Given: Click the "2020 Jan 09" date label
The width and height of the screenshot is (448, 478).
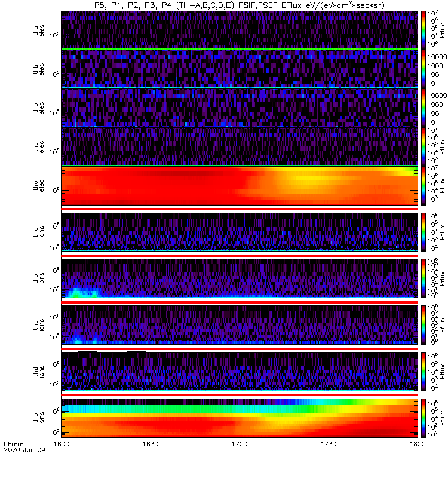Looking at the screenshot, I should tap(24, 450).
